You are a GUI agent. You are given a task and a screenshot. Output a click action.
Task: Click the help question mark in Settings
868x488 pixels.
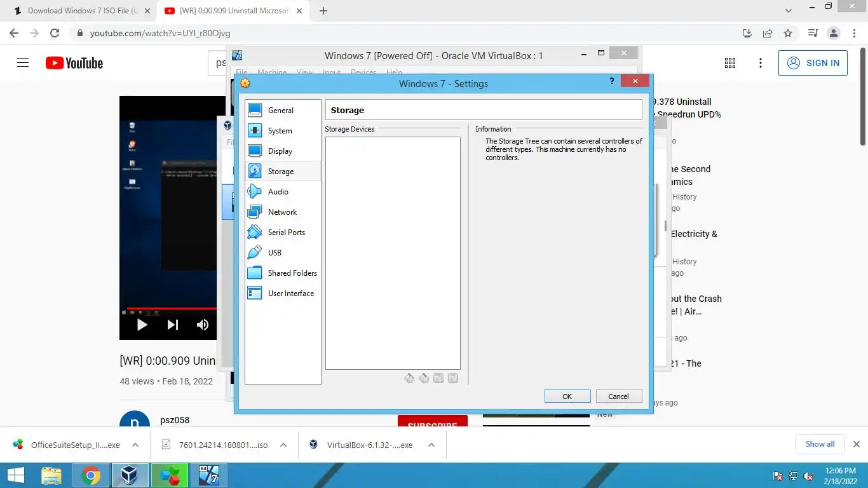pos(612,81)
